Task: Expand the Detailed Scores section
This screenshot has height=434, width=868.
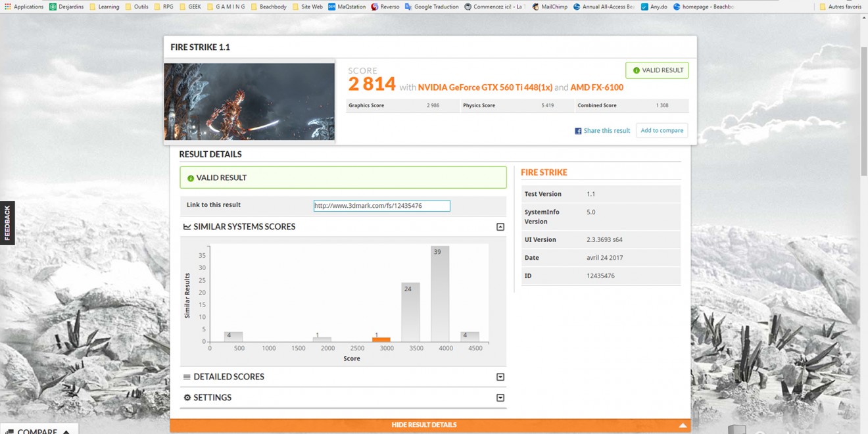Action: (500, 377)
